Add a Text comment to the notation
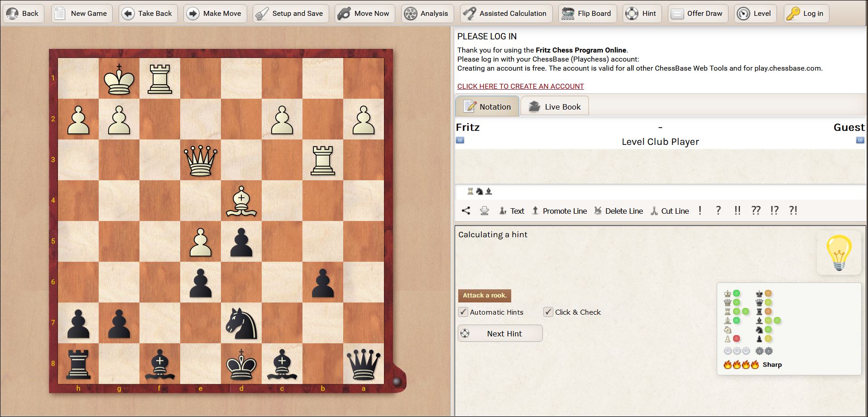Screen dimensions: 868x417 (512, 211)
